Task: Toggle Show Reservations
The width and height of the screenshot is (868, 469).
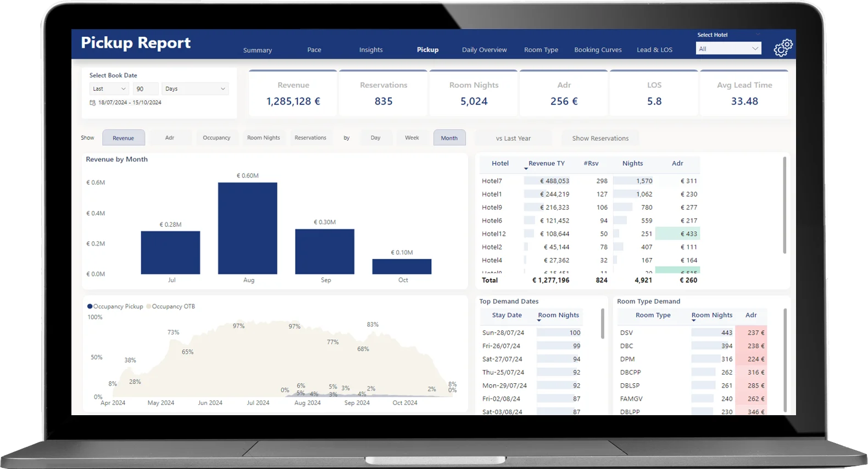Action: tap(600, 138)
